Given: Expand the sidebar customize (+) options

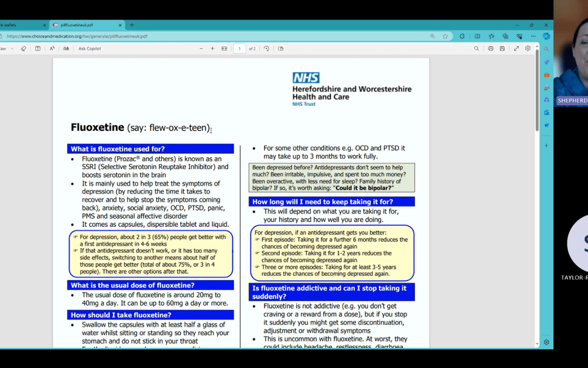Looking at the screenshot, I should click(x=546, y=146).
